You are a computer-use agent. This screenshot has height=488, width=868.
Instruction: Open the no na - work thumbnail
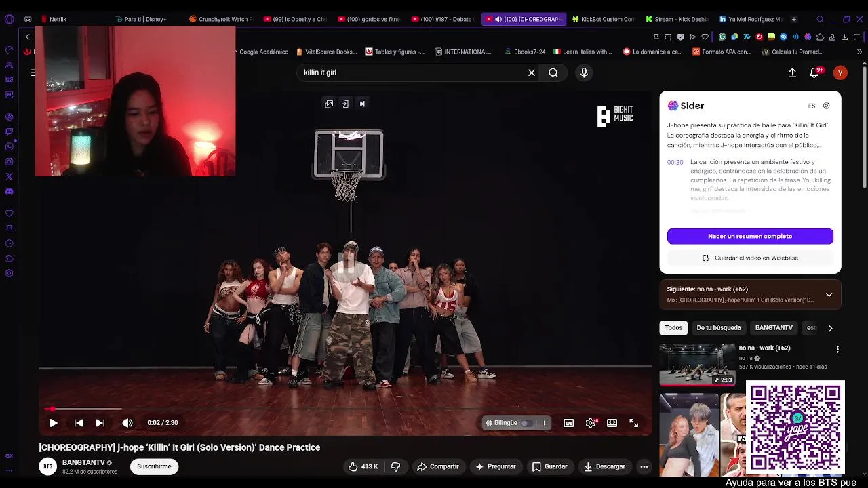697,365
